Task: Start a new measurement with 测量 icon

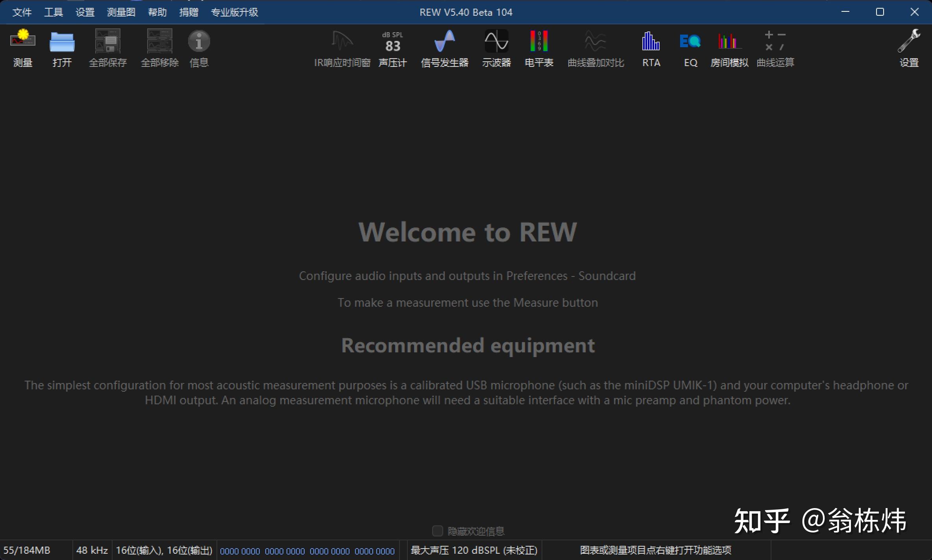Action: (23, 48)
